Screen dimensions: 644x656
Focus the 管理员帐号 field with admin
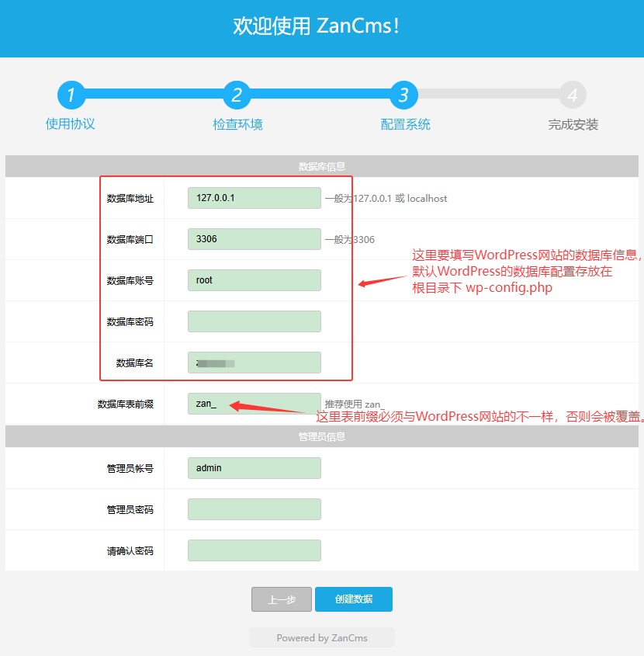(x=254, y=468)
